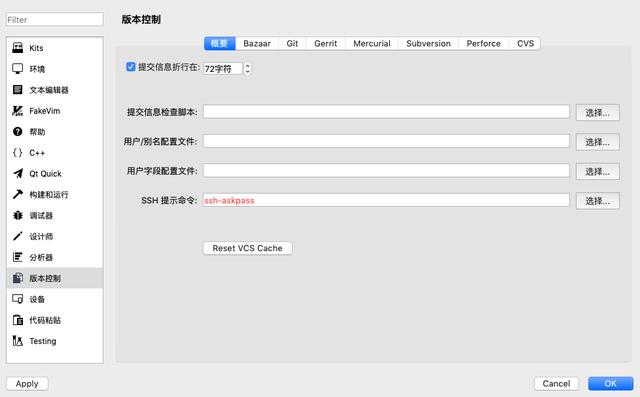Click the Cancel button
The height and width of the screenshot is (397, 640).
[x=556, y=384]
